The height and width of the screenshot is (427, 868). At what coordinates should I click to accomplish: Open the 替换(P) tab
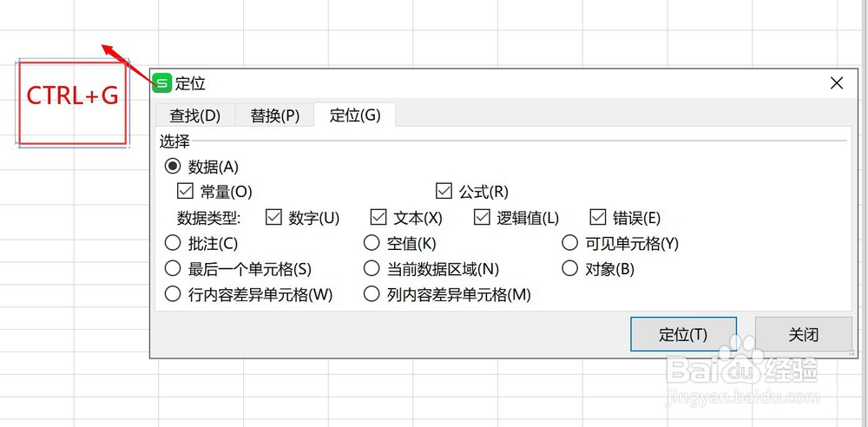pyautogui.click(x=274, y=115)
